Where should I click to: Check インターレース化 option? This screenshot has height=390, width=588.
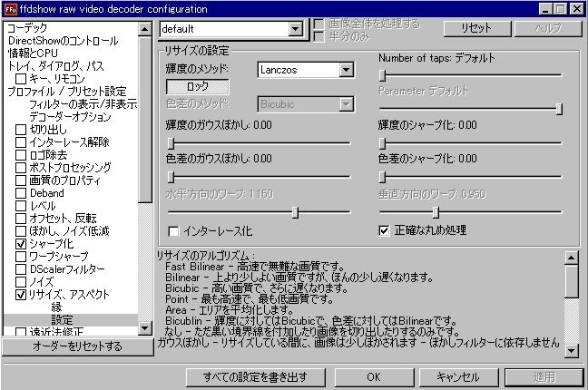[x=173, y=231]
